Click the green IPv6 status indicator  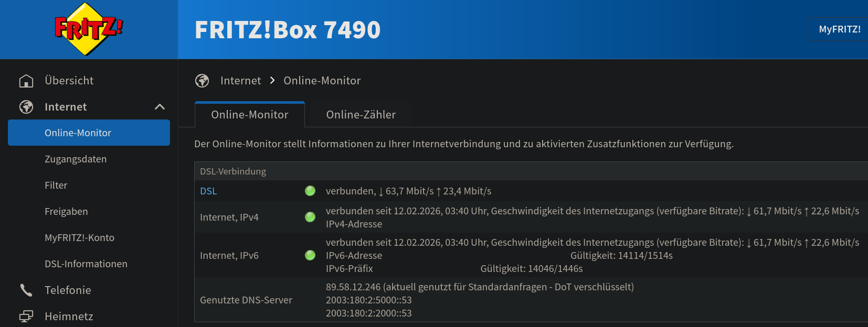(x=310, y=255)
